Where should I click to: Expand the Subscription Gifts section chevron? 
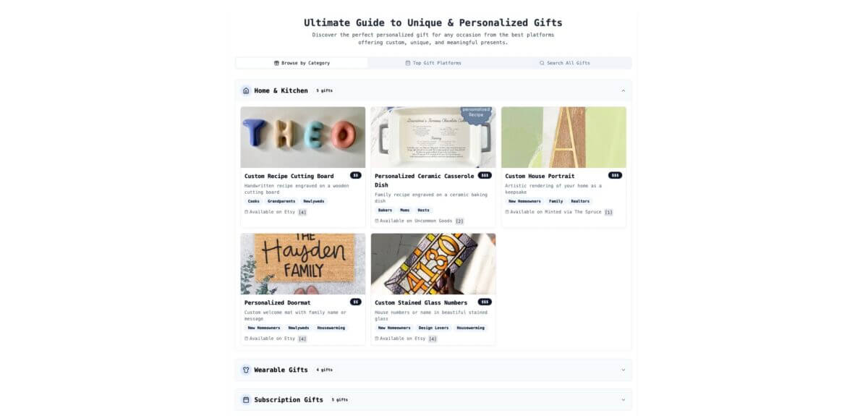(x=624, y=399)
